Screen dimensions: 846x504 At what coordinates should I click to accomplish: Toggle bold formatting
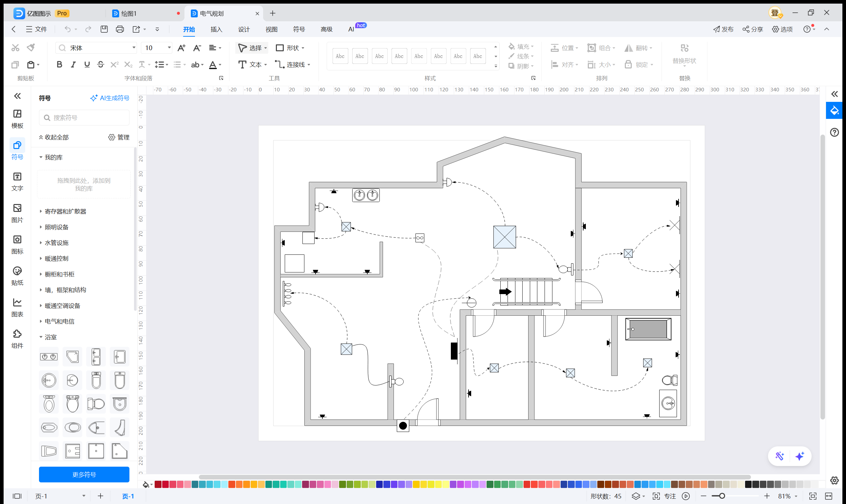59,65
